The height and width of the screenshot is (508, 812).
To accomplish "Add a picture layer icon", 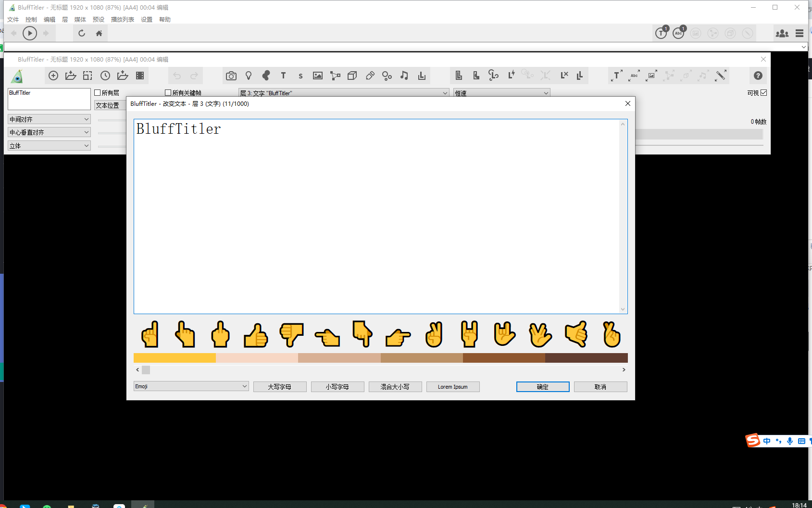I will click(318, 76).
